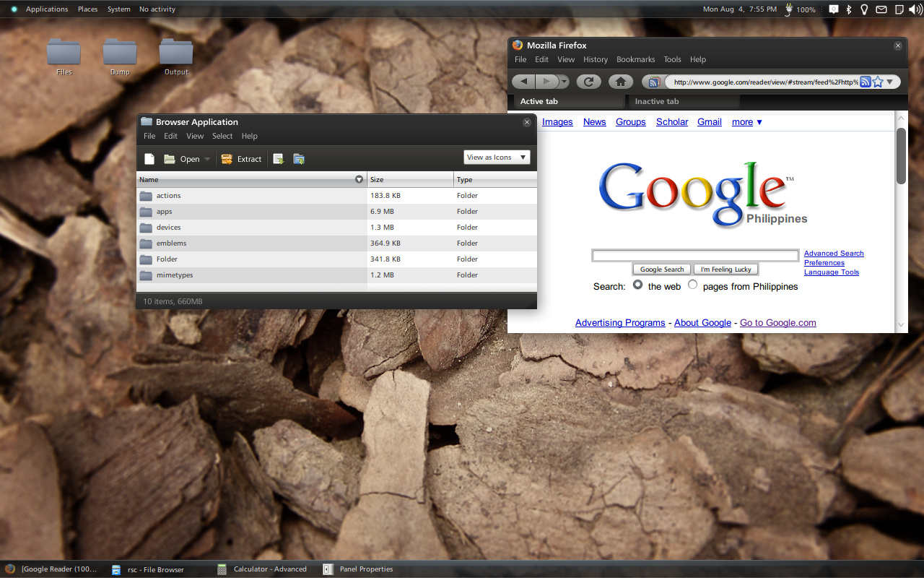The image size is (924, 578).
Task: Select "pages from Philippines" radio button
Action: (x=692, y=285)
